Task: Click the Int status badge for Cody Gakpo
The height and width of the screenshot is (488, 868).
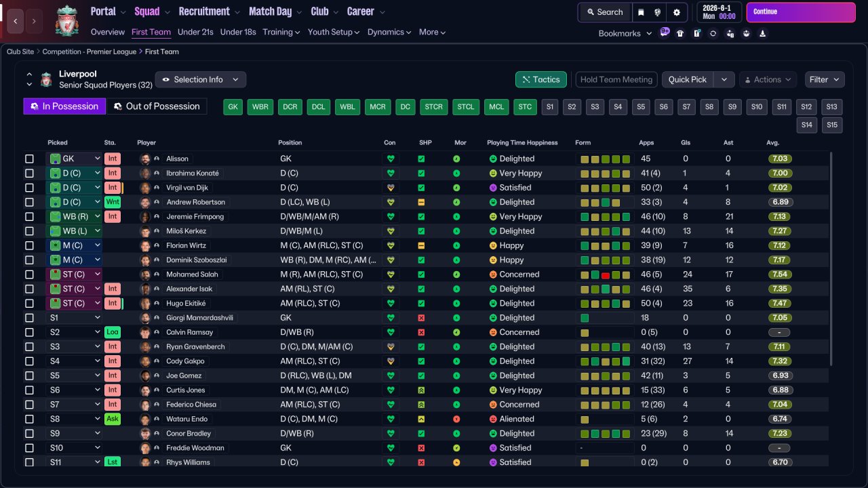Action: click(113, 361)
